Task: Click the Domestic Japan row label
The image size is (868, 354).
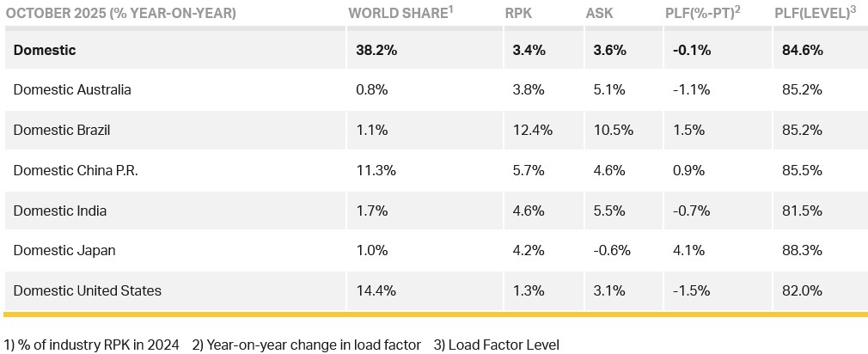Action: 64,250
